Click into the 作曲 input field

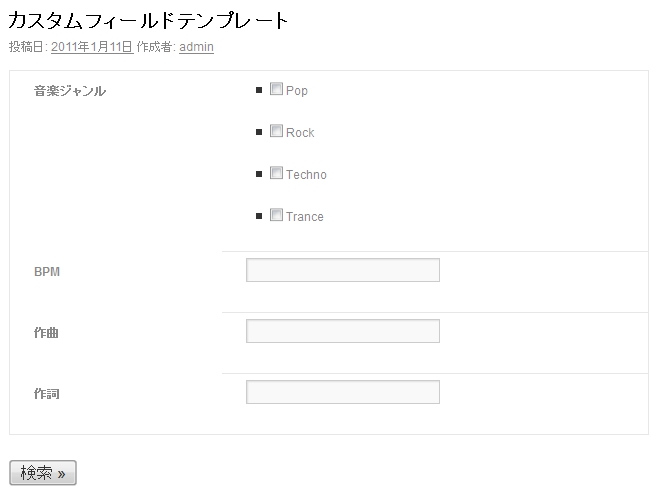point(342,331)
